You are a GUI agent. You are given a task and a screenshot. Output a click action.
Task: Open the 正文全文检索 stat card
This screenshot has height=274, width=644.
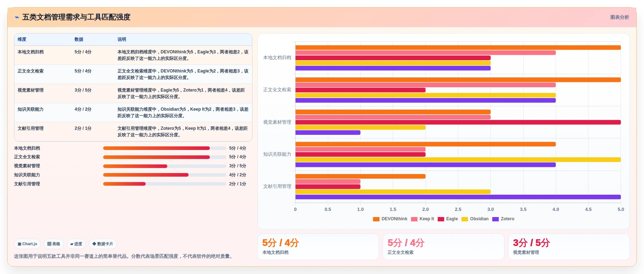(443, 247)
